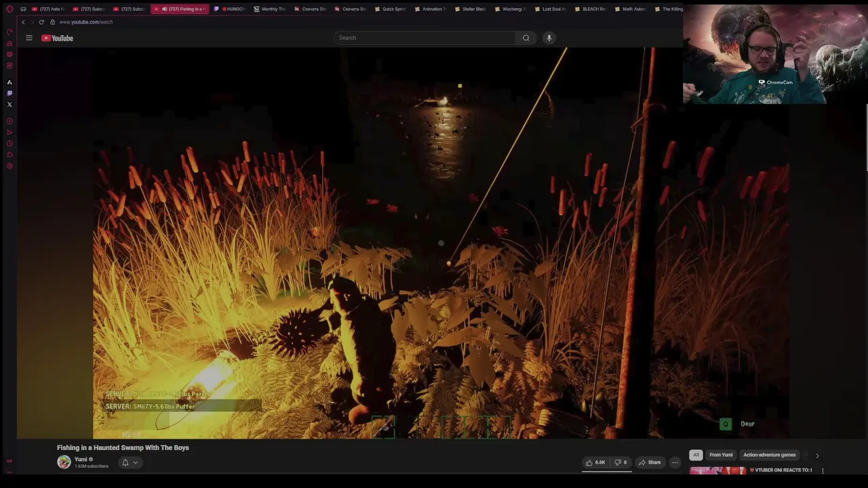Open the Opera GX menu logo
868x488 pixels.
pos(9,9)
